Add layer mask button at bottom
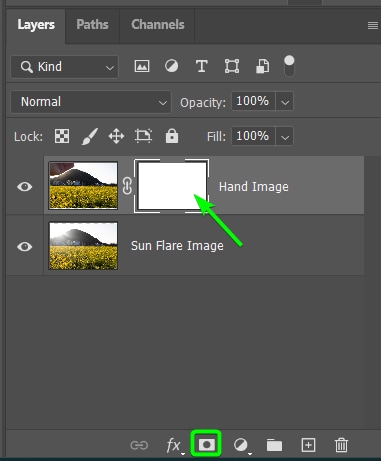Screen dimensions: 381x461 point(206,445)
